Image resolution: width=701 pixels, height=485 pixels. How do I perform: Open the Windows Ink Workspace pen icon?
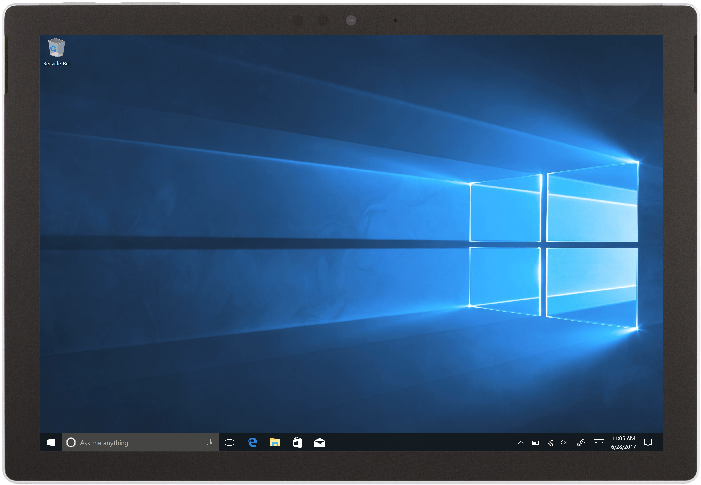pyautogui.click(x=580, y=443)
